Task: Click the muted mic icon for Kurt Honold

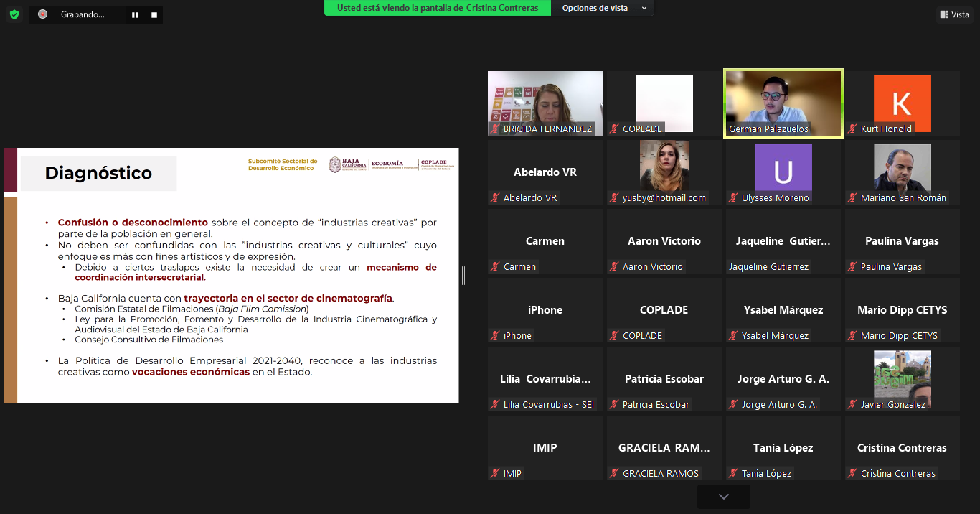Action: pos(852,129)
